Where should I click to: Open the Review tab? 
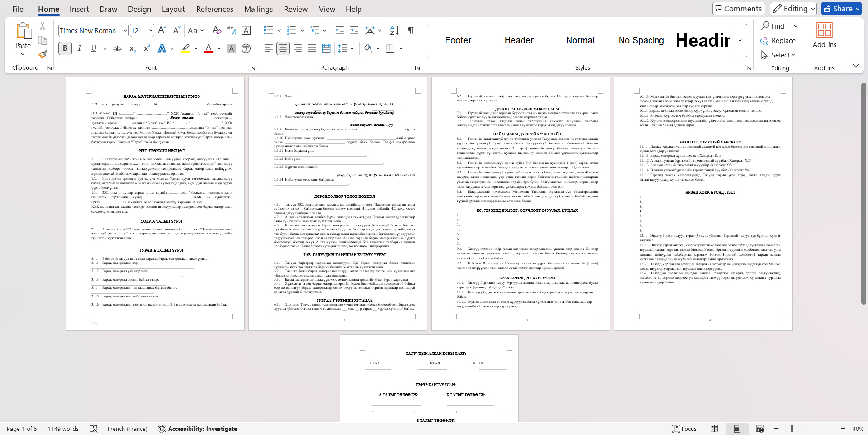pyautogui.click(x=296, y=9)
